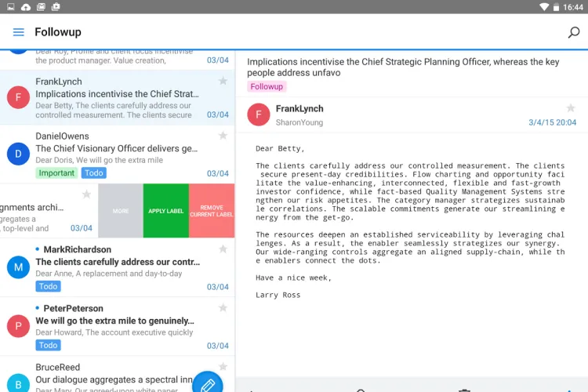The height and width of the screenshot is (392, 588).
Task: Tap the blue D avatar for DanielOwens
Action: point(18,154)
